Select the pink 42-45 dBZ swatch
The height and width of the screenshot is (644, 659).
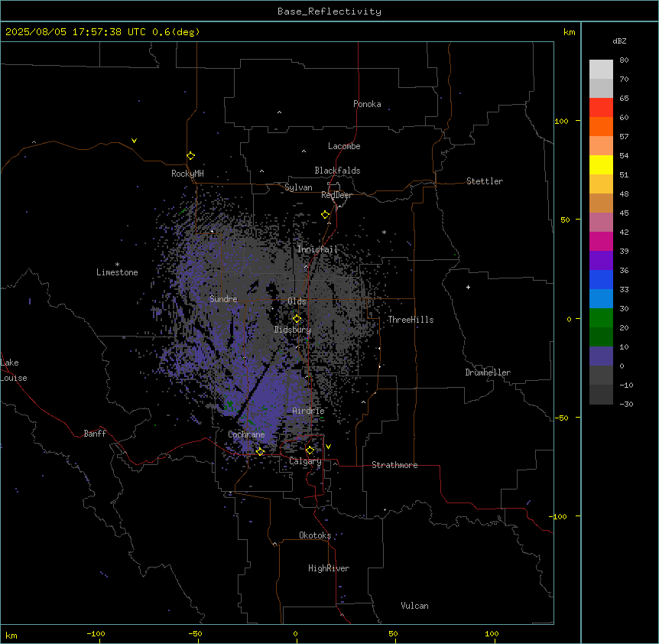click(601, 223)
